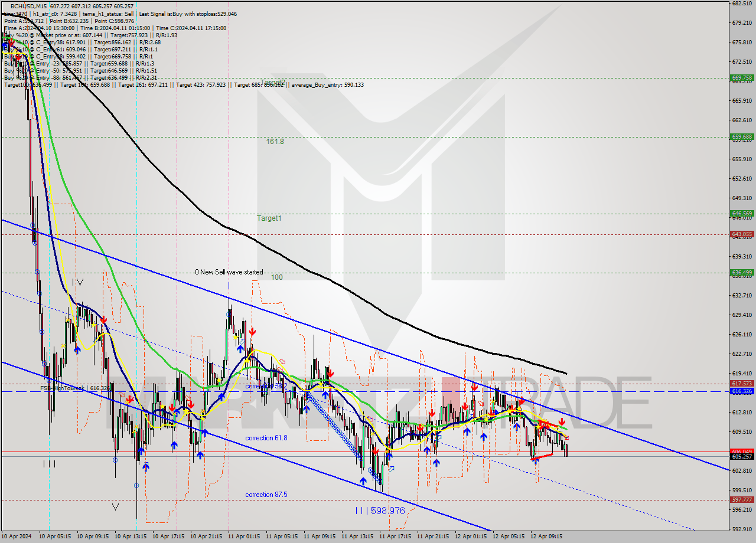Click the '10 Apr 09:15' time label
This screenshot has width=756, height=543.
tap(93, 537)
